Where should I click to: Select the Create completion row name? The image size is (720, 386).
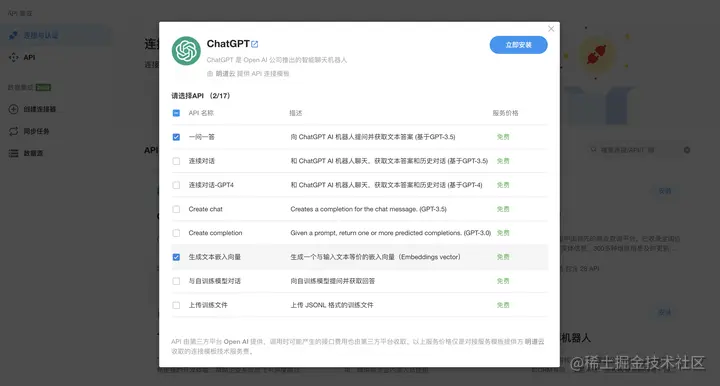click(x=215, y=233)
